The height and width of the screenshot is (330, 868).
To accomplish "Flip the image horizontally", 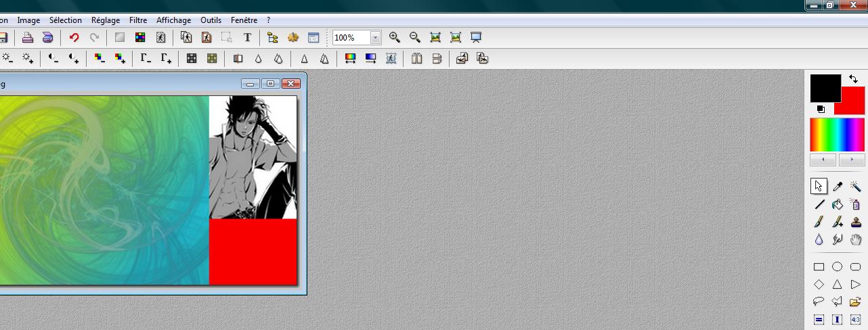I will point(416,58).
